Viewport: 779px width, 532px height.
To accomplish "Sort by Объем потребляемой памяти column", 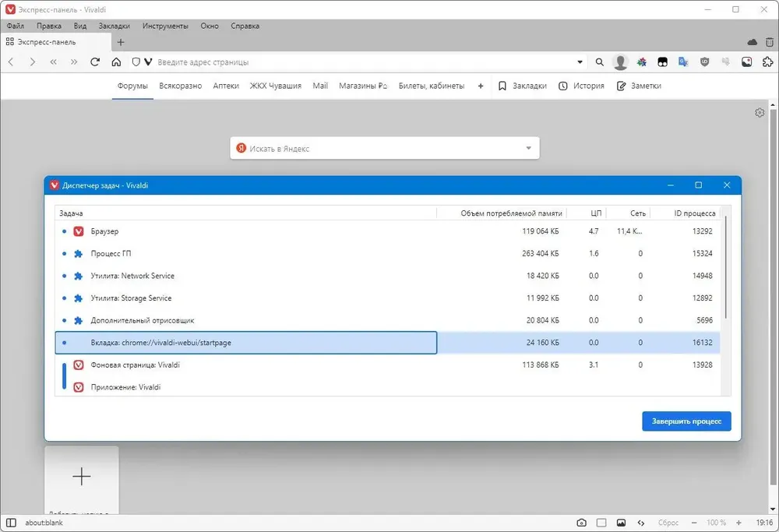I will (x=501, y=213).
